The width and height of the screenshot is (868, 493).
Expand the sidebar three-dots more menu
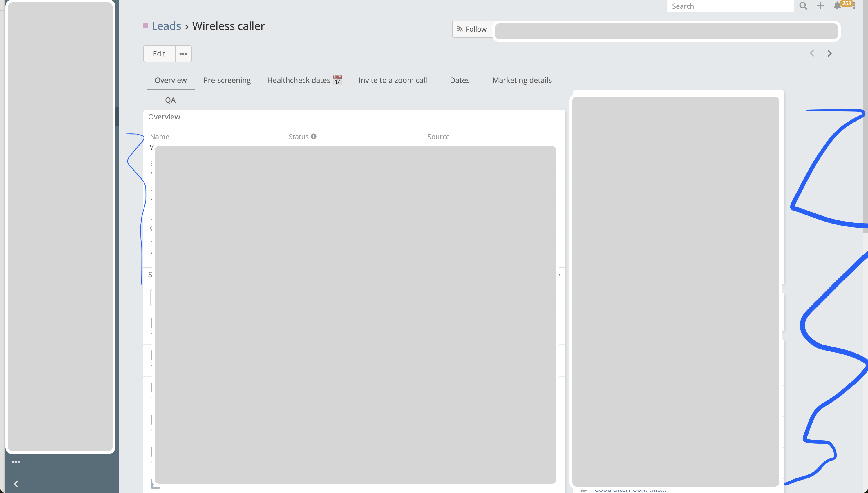(x=16, y=462)
